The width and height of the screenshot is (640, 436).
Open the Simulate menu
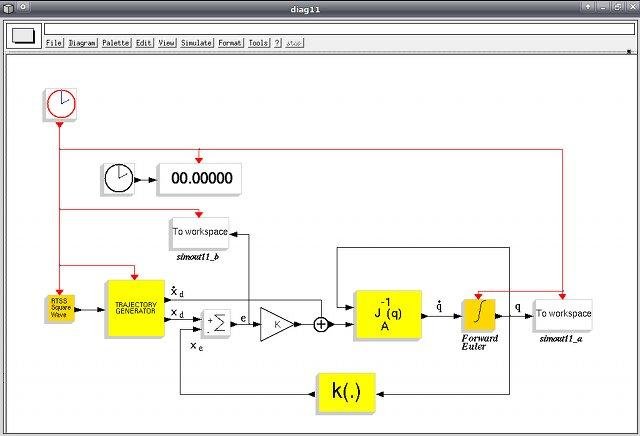tap(196, 44)
